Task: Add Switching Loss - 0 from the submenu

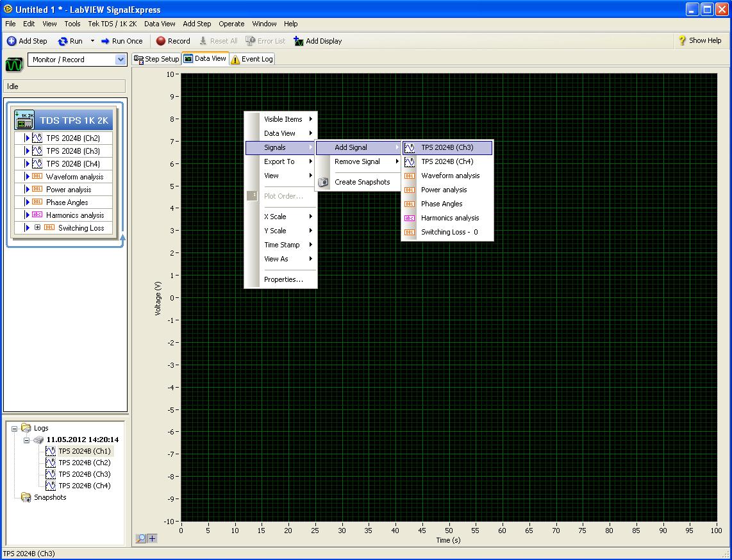Action: tap(447, 232)
